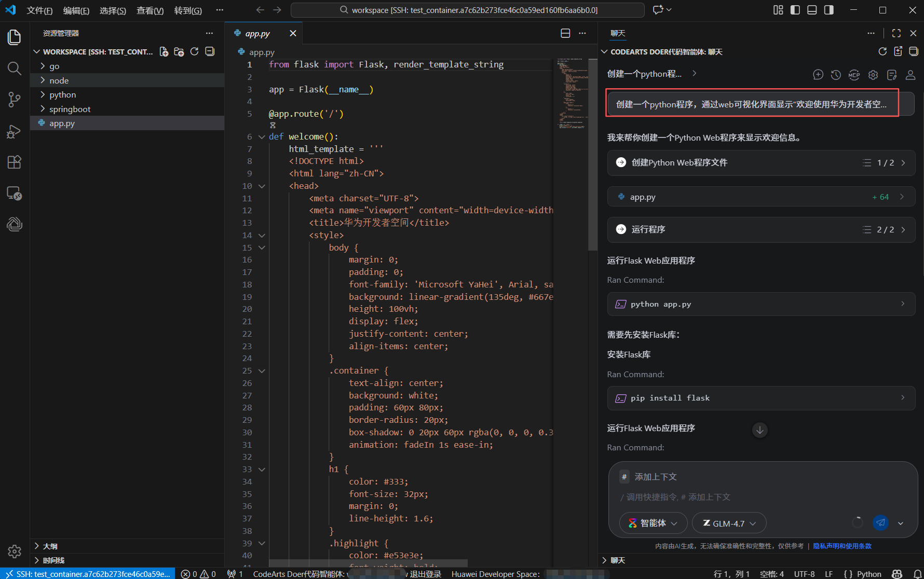Refresh the workspace explorer

pos(194,51)
